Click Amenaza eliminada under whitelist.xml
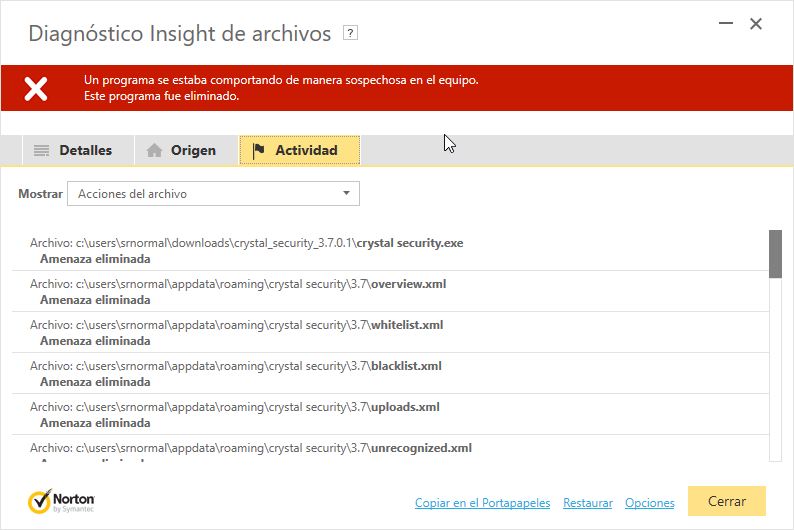This screenshot has height=530, width=794. click(x=95, y=341)
